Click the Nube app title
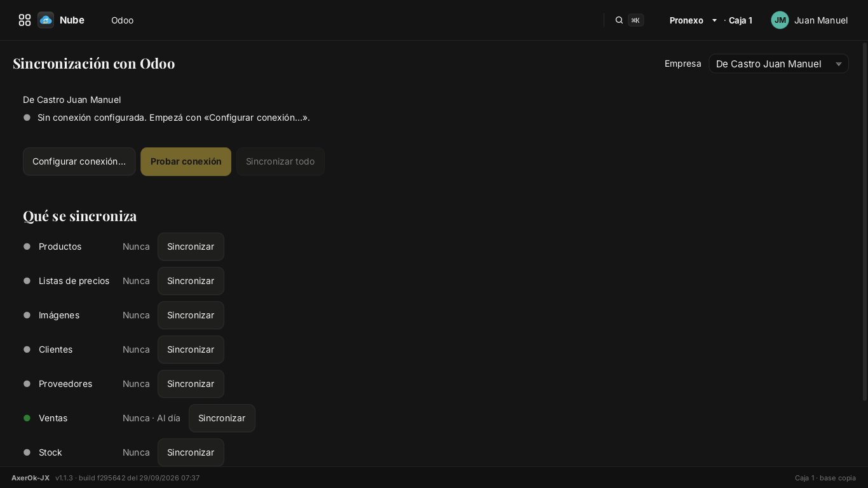This screenshot has width=868, height=488. [72, 20]
